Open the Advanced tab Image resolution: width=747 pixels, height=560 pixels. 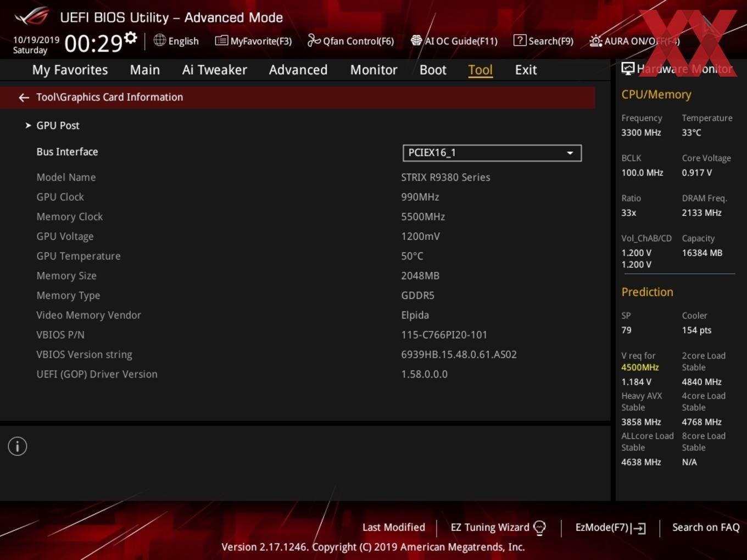tap(298, 70)
